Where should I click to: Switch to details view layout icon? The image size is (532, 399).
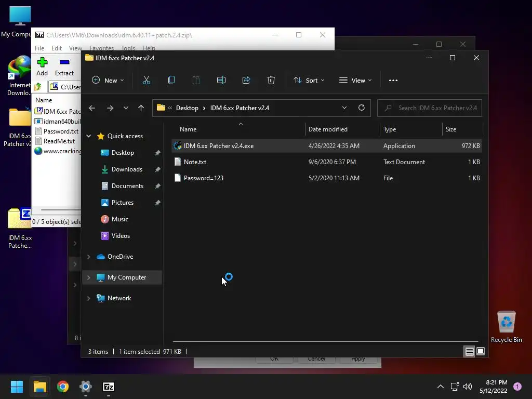[x=469, y=352]
